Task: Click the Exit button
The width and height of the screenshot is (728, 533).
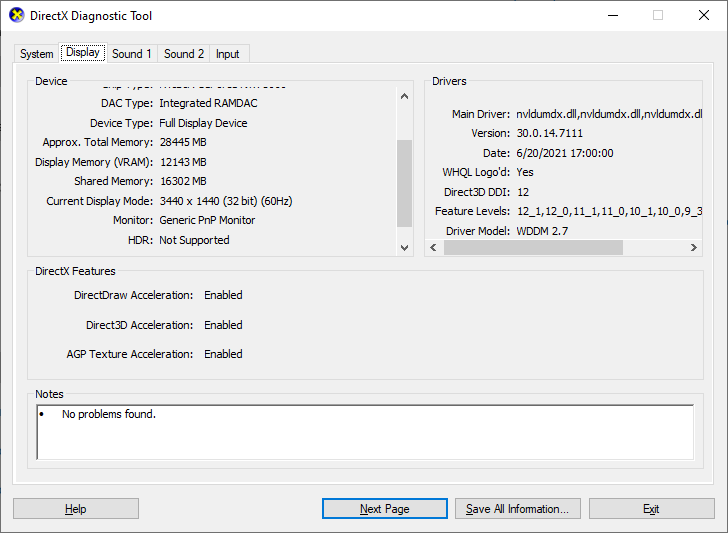Action: point(651,509)
